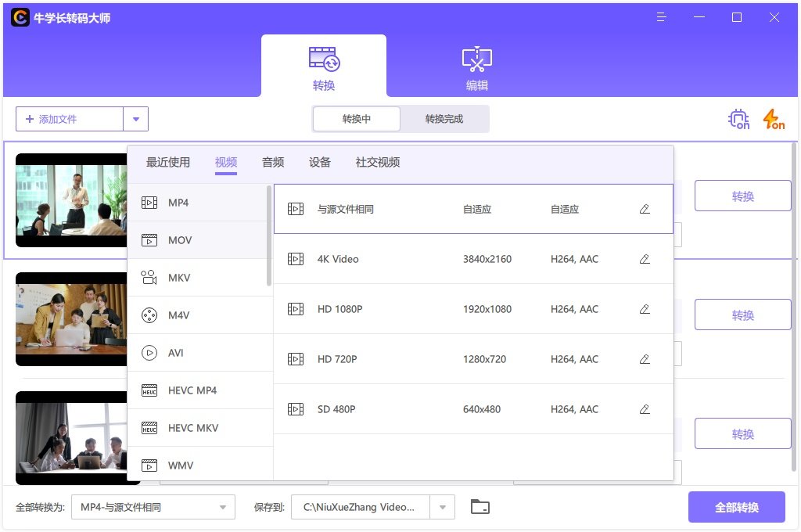Open the output folder browser icon
The image size is (801, 532).
click(x=480, y=506)
